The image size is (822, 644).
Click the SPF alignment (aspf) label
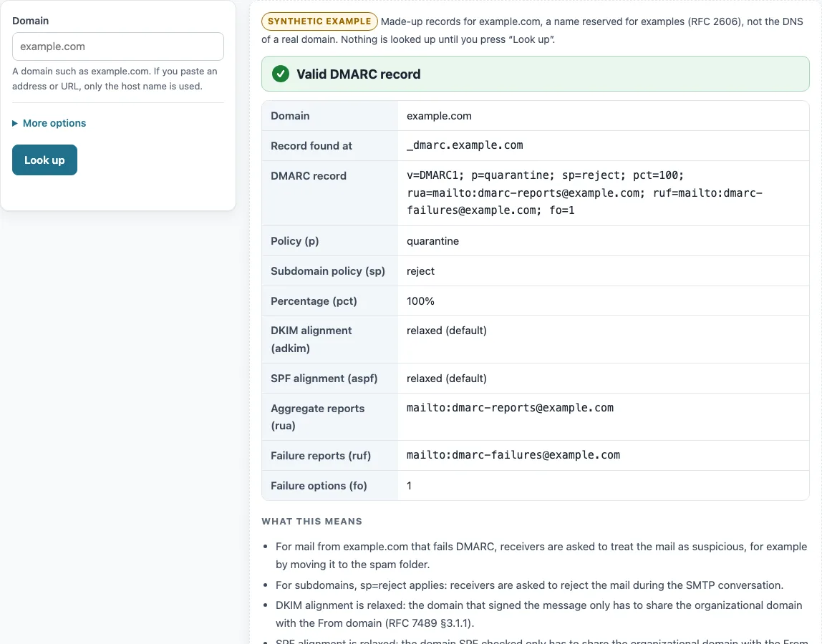tap(324, 379)
